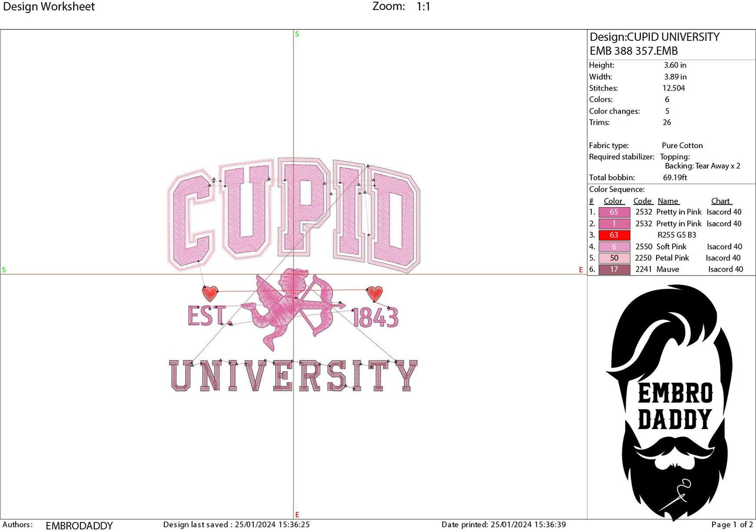Select the red color swatch numbered 63

pyautogui.click(x=614, y=235)
